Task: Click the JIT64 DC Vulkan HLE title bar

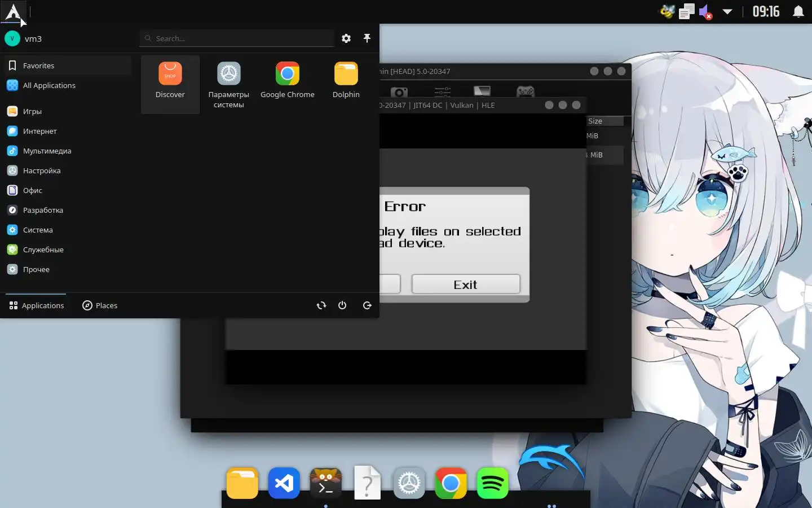Action: (x=437, y=105)
